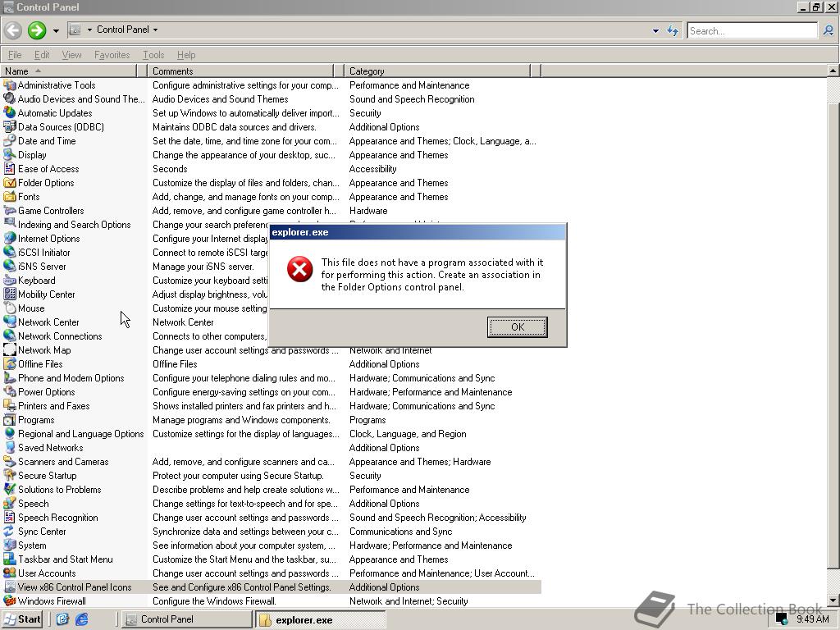
Task: Open the Printers and Faxes icon
Action: click(x=10, y=405)
